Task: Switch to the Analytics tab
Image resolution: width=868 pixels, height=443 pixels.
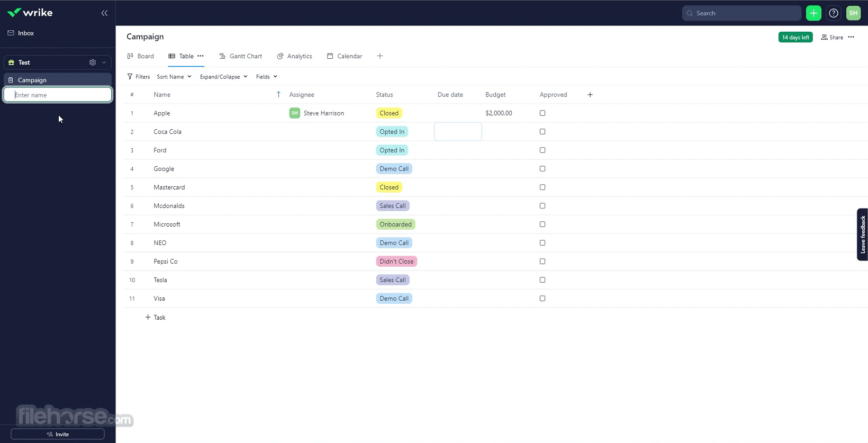Action: coord(295,56)
